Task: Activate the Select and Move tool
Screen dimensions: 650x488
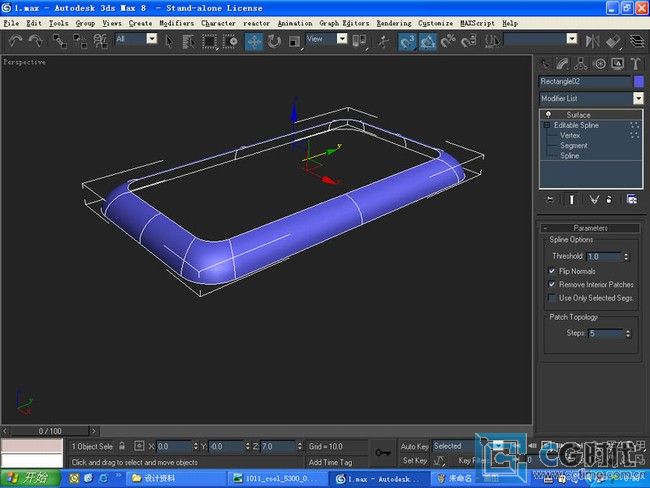Action: point(254,41)
